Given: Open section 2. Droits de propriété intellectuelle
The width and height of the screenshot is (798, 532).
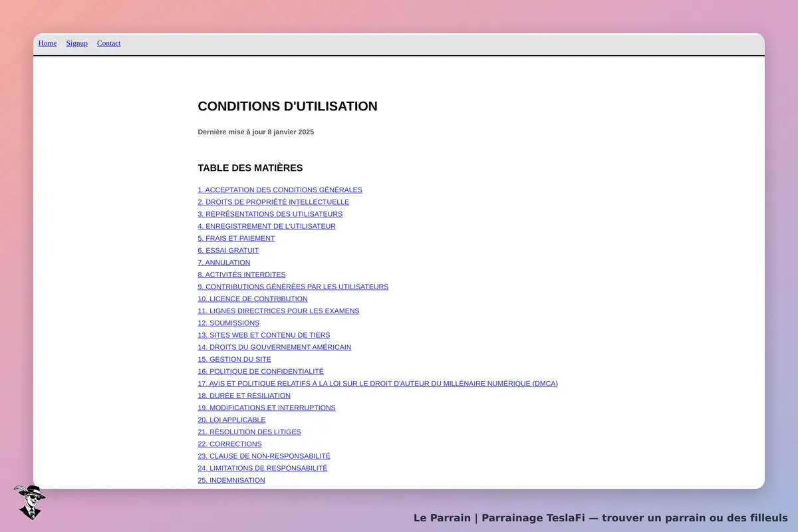Looking at the screenshot, I should pos(273,202).
